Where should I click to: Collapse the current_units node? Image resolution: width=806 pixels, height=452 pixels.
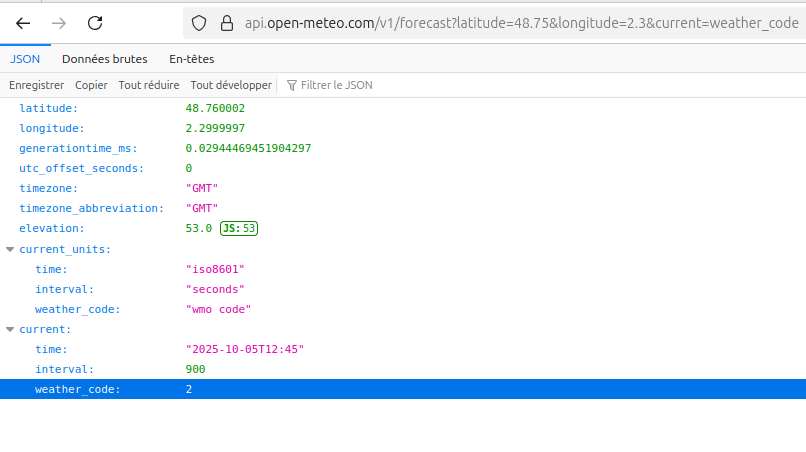pos(10,249)
